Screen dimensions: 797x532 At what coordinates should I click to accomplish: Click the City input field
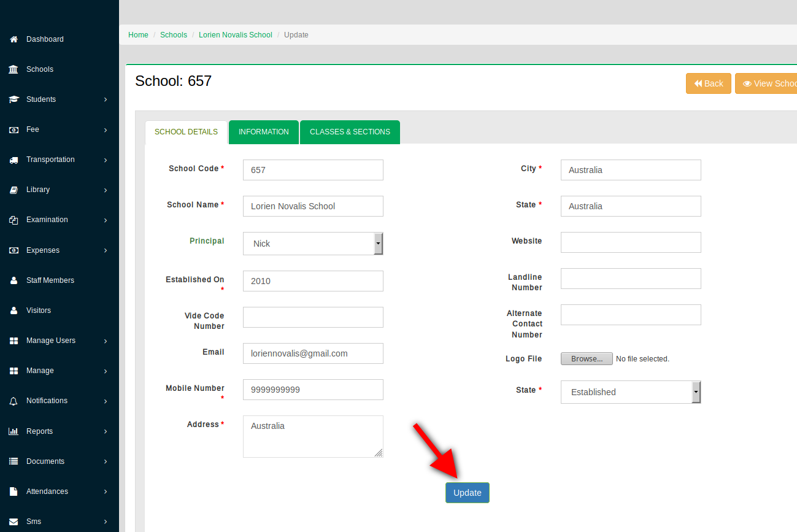[x=631, y=170]
